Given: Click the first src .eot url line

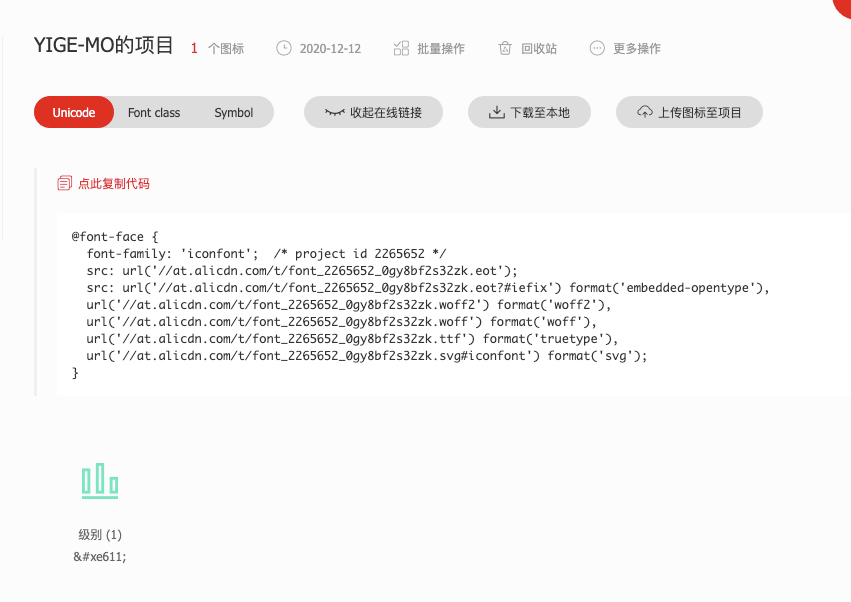Looking at the screenshot, I should (x=302, y=270).
